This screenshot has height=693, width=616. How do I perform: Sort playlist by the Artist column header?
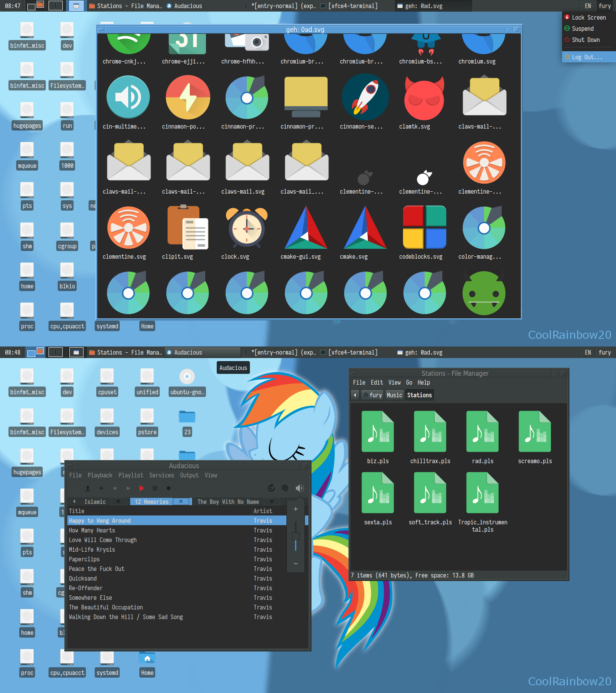pos(269,511)
